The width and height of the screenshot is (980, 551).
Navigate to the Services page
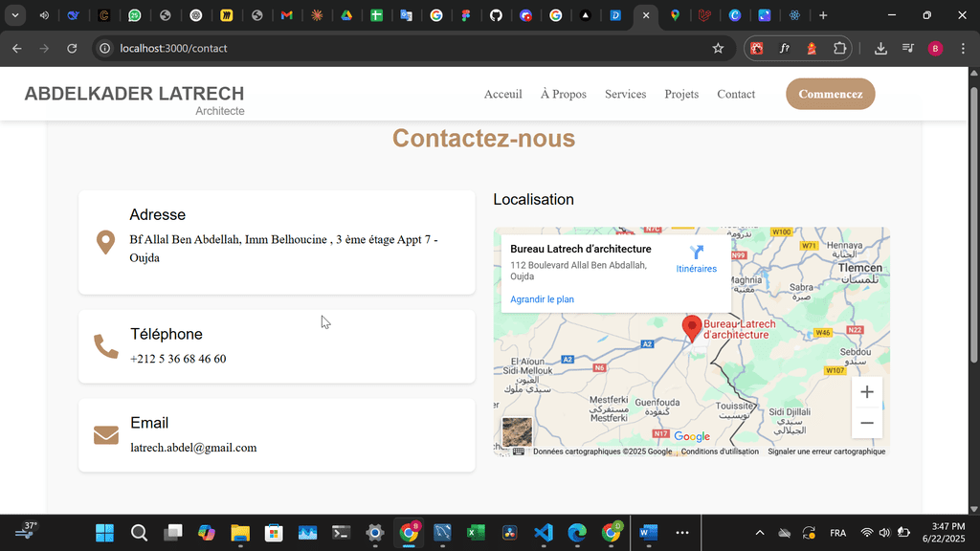(x=625, y=94)
